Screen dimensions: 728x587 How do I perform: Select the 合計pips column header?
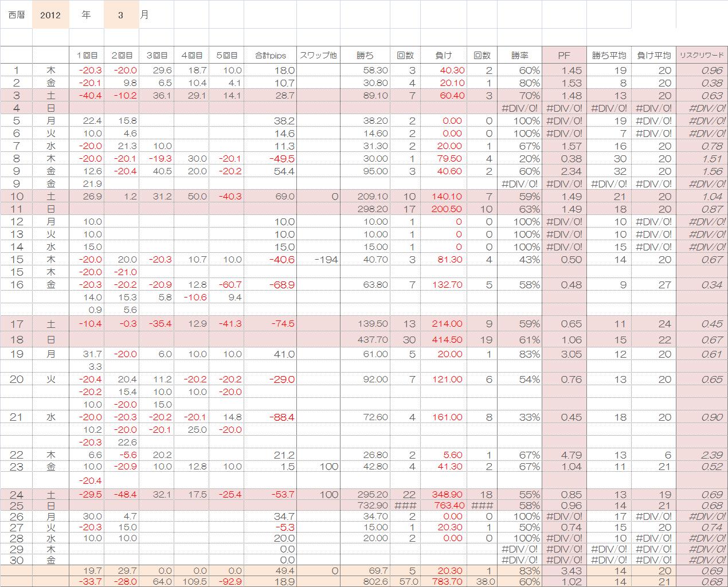pyautogui.click(x=270, y=56)
